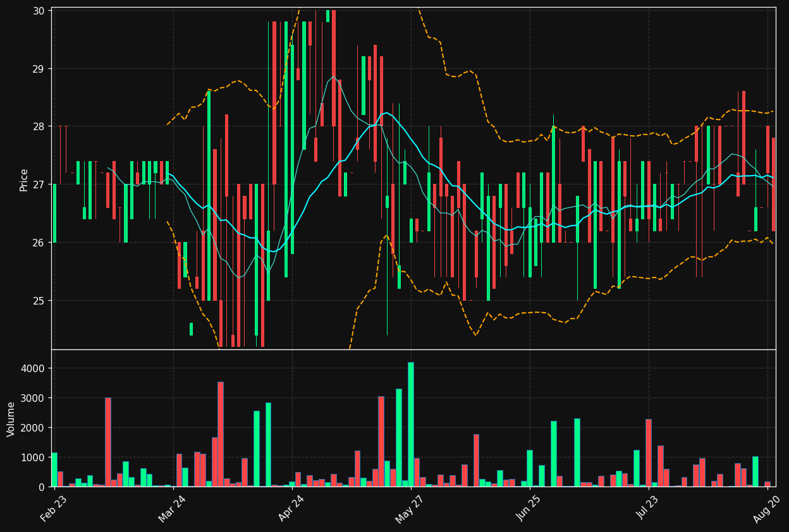Click the 25 price axis tick

point(39,301)
